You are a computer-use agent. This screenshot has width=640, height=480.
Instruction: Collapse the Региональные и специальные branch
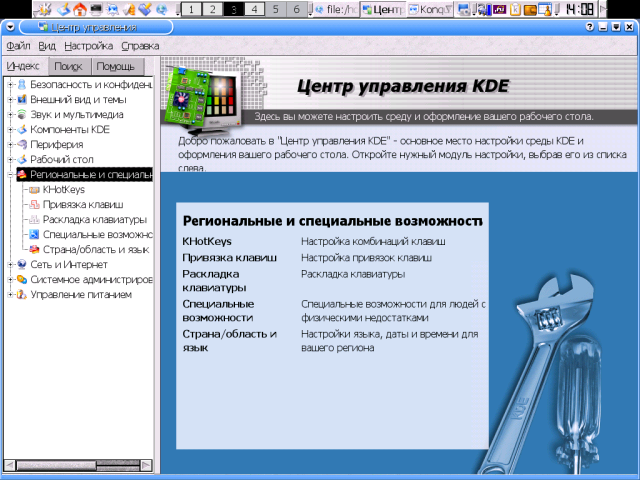tap(11, 175)
